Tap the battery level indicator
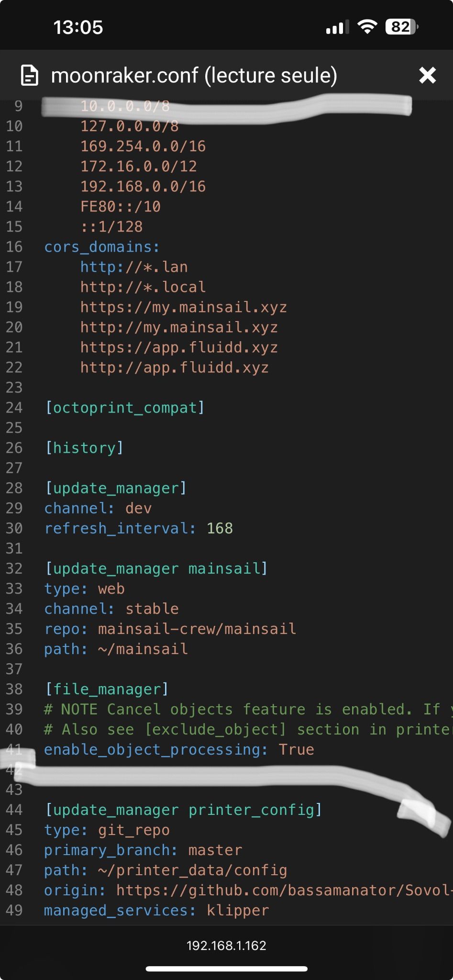 [402, 27]
